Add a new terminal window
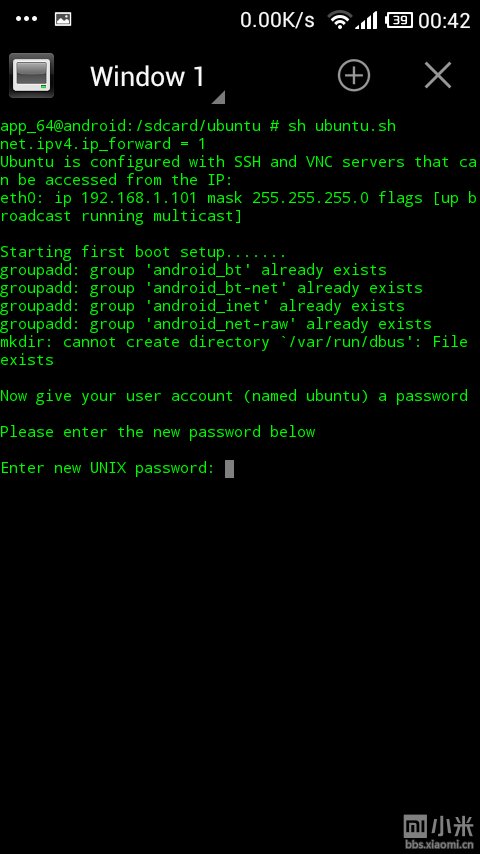This screenshot has height=854, width=480. [x=354, y=75]
